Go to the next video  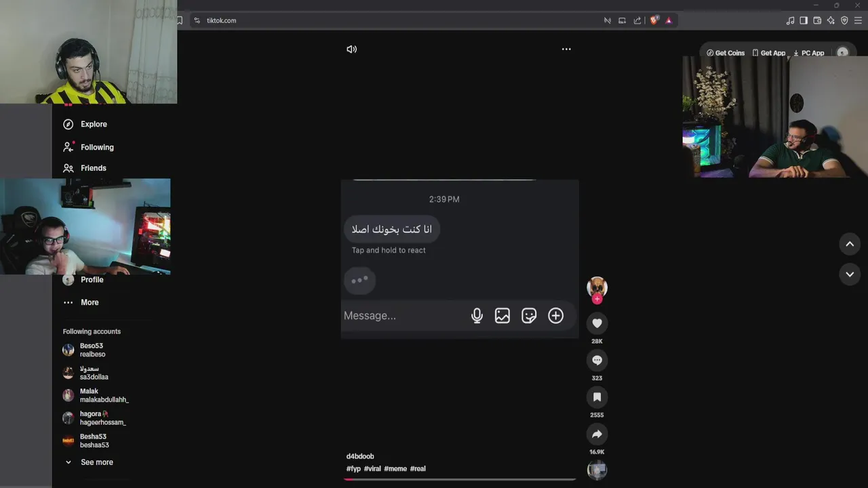pos(850,274)
